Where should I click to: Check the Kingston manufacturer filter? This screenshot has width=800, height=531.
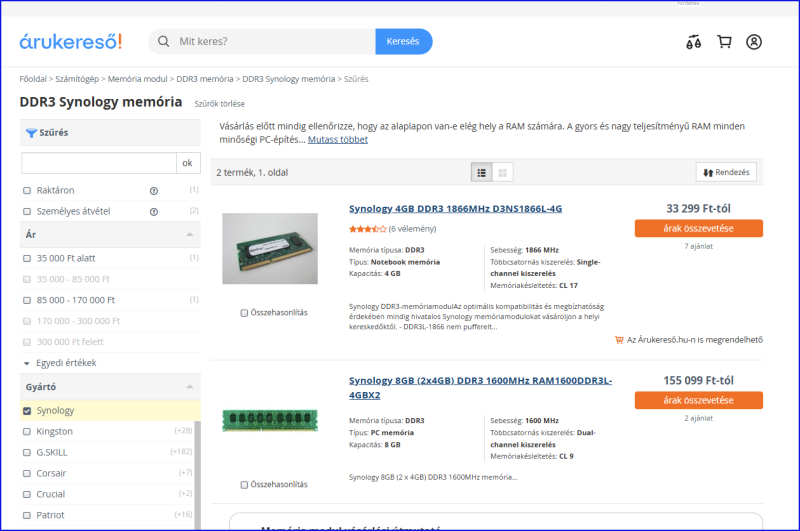point(27,432)
